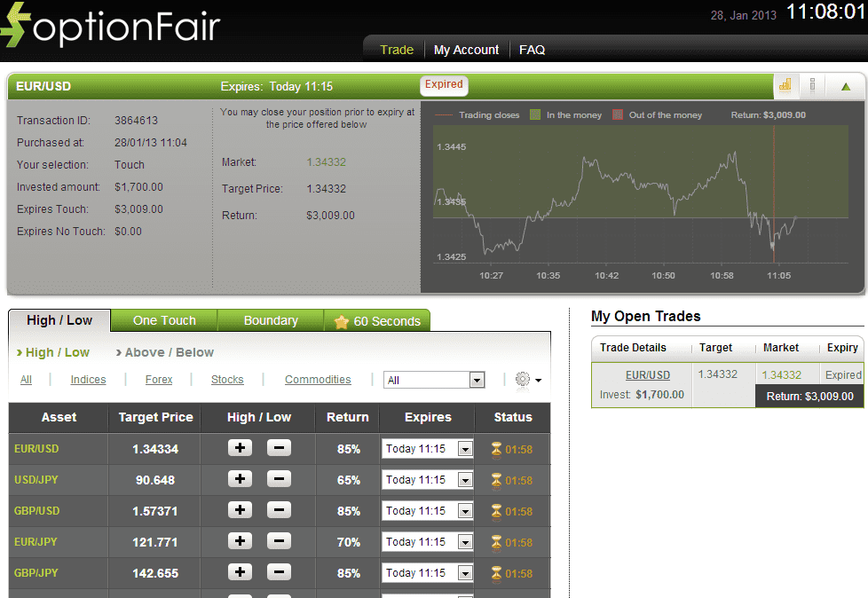Click the hourglass timer icon next to EUR/USD countdown

(494, 448)
